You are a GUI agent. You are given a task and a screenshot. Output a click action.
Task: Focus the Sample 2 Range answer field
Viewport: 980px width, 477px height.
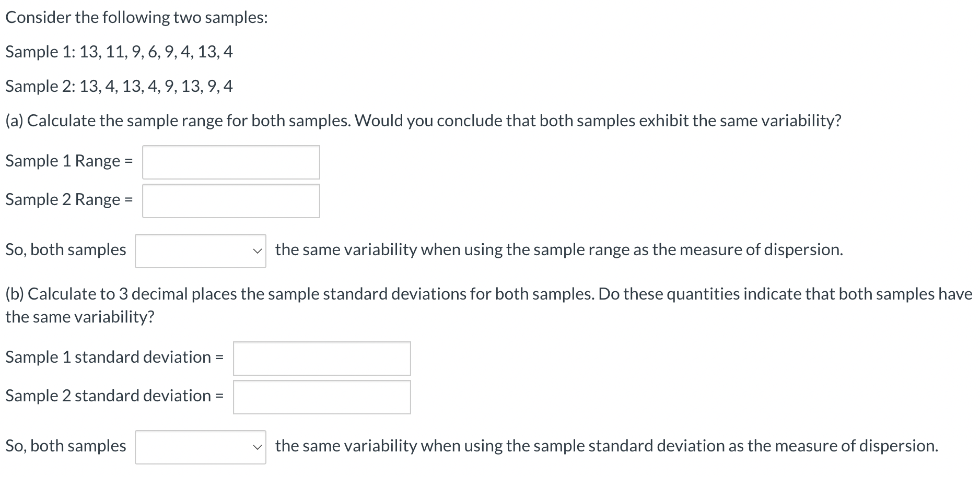(x=231, y=201)
